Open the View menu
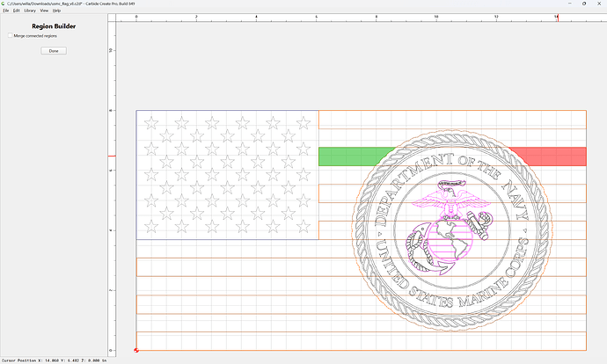The image size is (607, 364). tap(44, 11)
